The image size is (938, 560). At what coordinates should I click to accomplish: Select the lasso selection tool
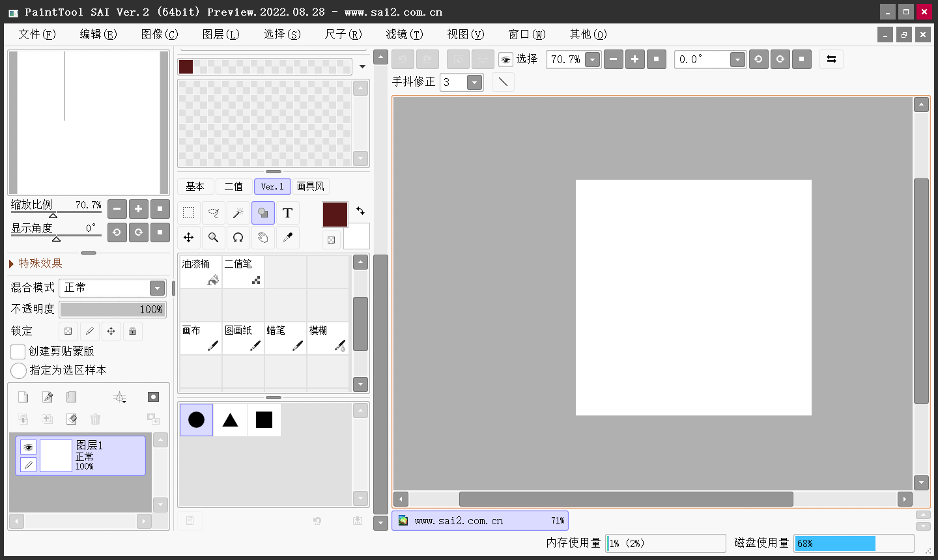pos(213,213)
